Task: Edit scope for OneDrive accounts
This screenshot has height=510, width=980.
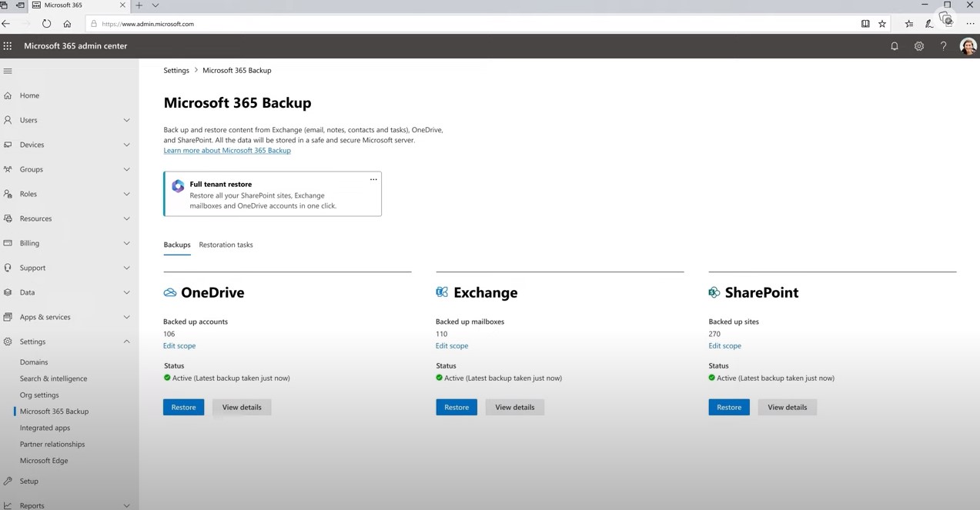Action: (179, 346)
